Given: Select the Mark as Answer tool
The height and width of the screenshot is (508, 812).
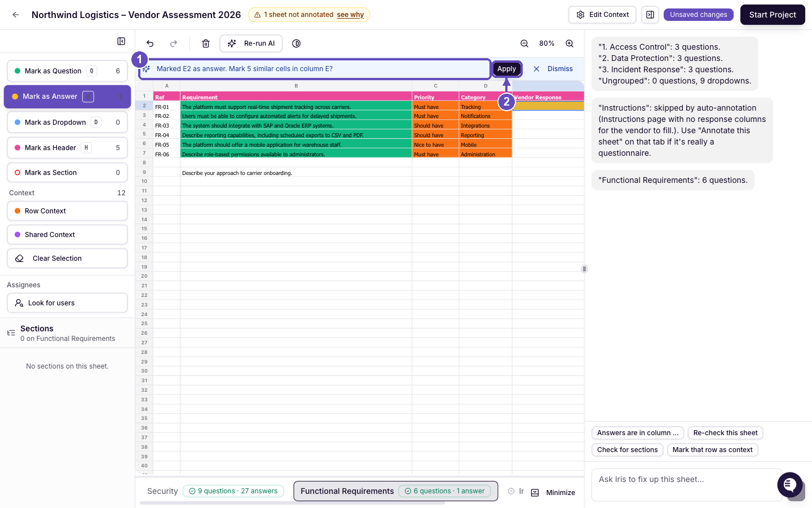Looking at the screenshot, I should coord(67,97).
